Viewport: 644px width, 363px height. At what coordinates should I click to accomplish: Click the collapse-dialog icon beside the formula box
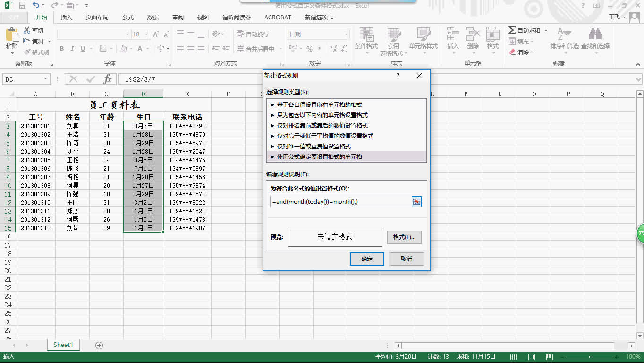click(416, 201)
